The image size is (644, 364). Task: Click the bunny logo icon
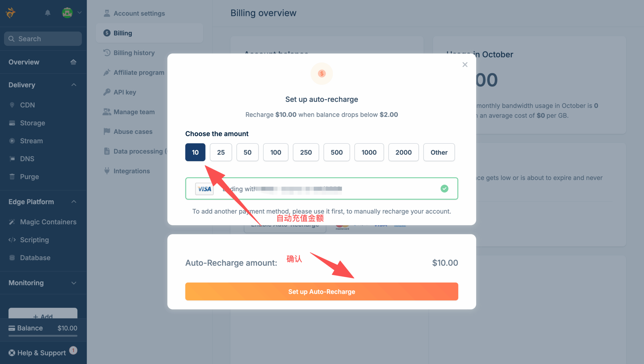[x=11, y=13]
